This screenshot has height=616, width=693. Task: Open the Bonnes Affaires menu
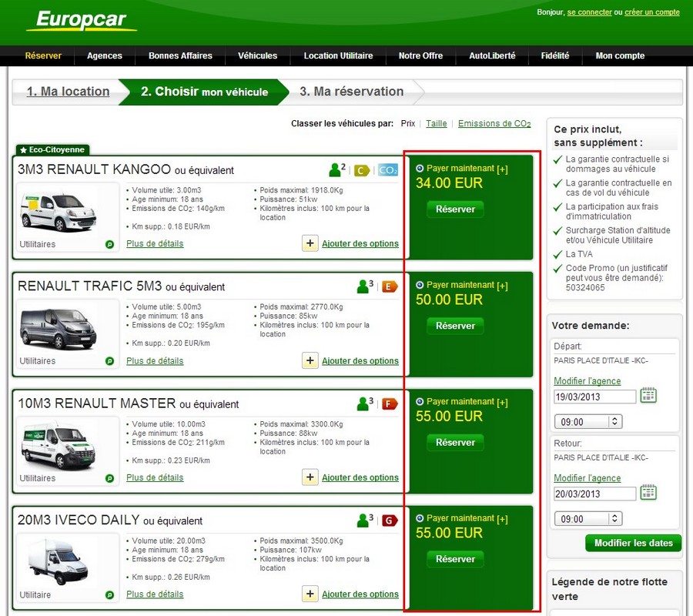tap(180, 55)
